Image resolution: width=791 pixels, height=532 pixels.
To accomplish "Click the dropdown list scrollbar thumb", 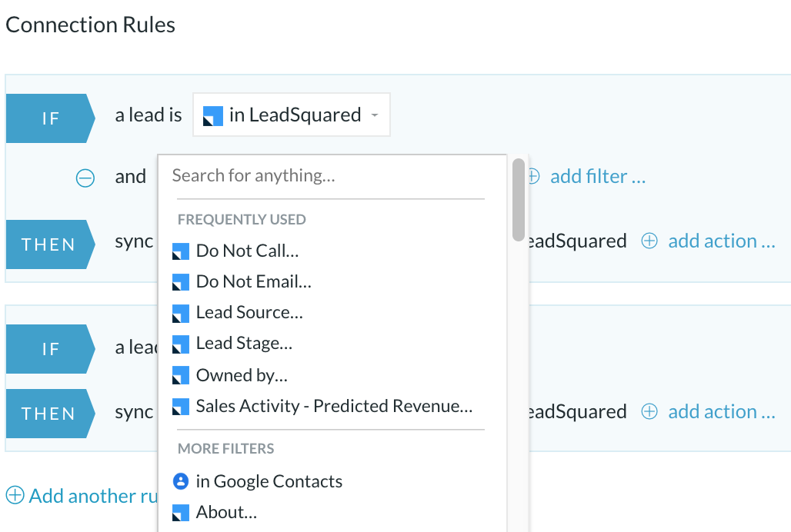I will click(518, 200).
